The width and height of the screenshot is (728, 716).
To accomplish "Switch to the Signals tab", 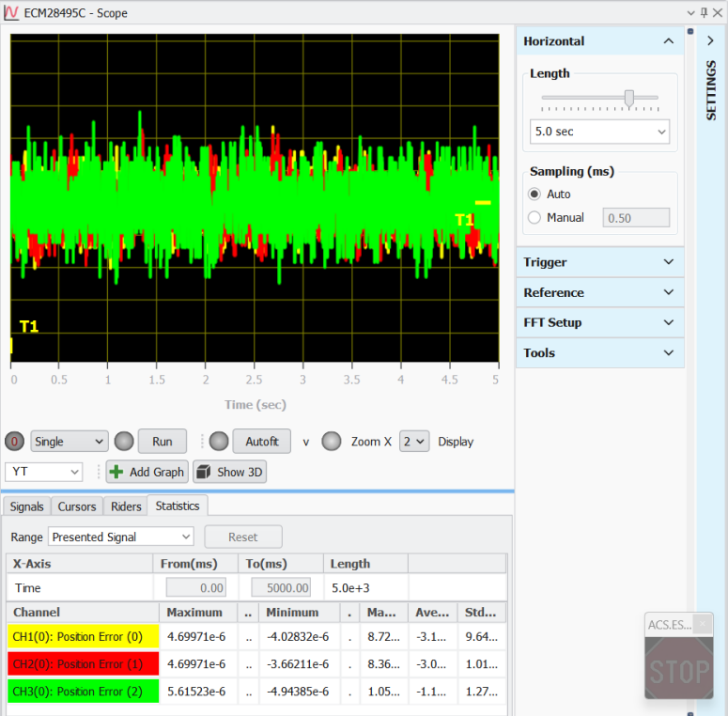I will pos(26,506).
